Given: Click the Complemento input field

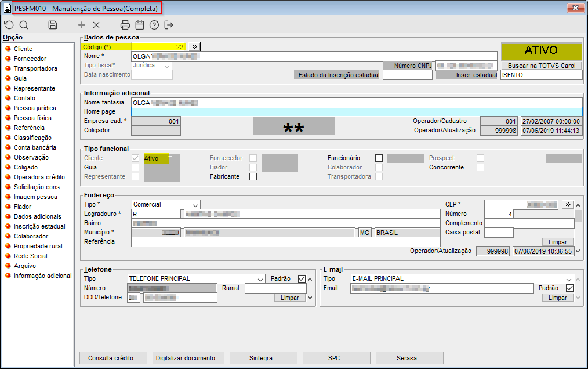Looking at the screenshot, I should 529,223.
